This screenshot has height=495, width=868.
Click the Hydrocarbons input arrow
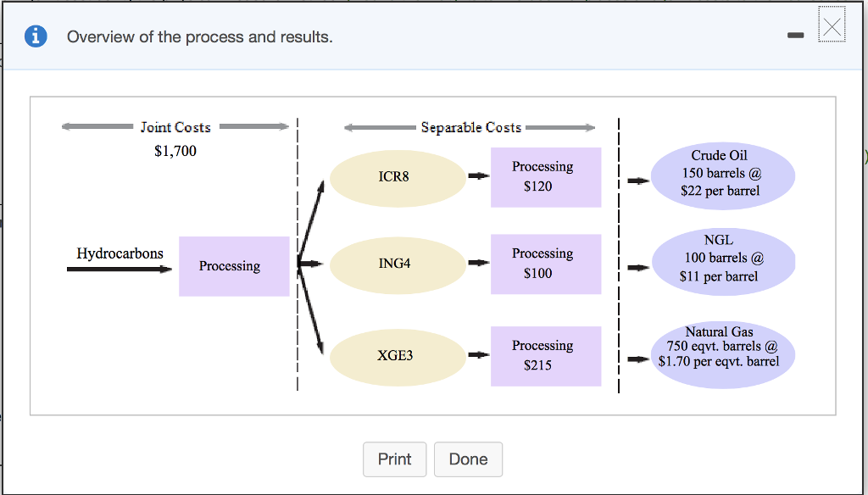click(x=120, y=269)
